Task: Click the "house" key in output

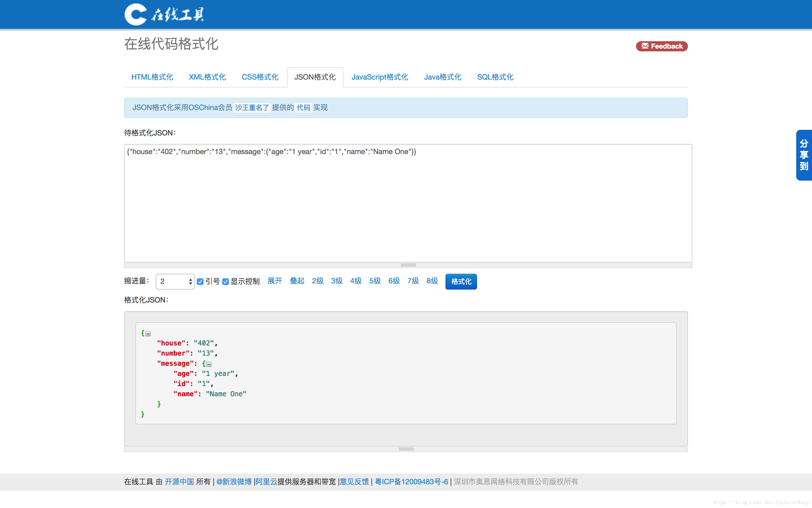Action: tap(171, 343)
